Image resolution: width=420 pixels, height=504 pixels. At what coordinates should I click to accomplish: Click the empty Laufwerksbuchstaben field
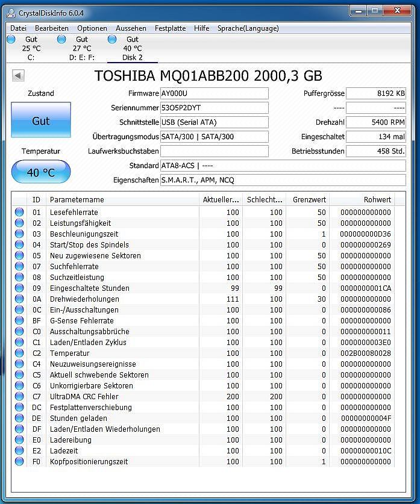click(x=214, y=151)
